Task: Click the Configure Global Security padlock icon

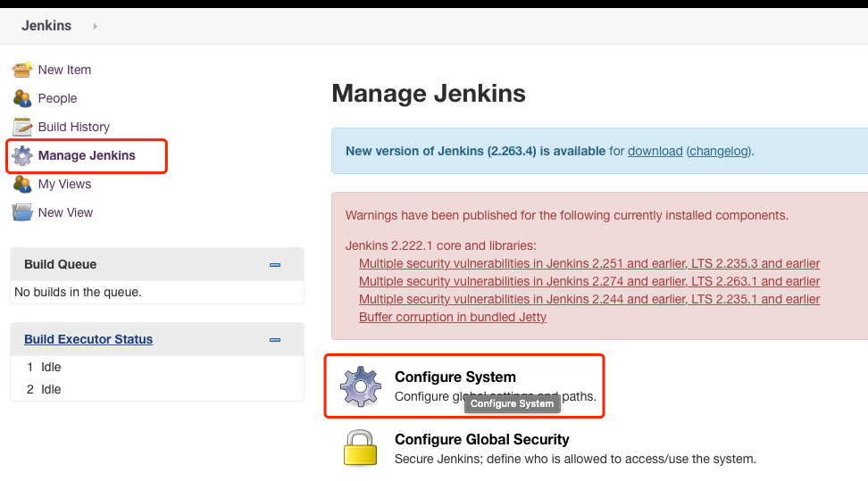Action: click(361, 447)
